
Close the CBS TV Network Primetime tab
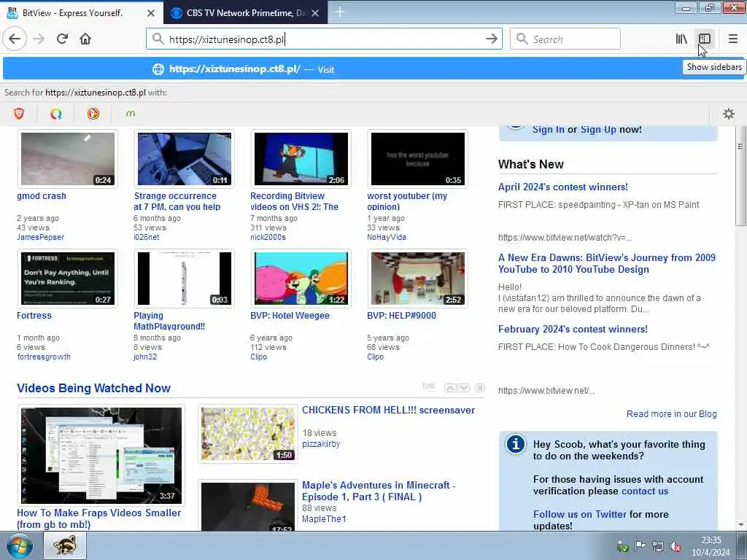coord(315,13)
